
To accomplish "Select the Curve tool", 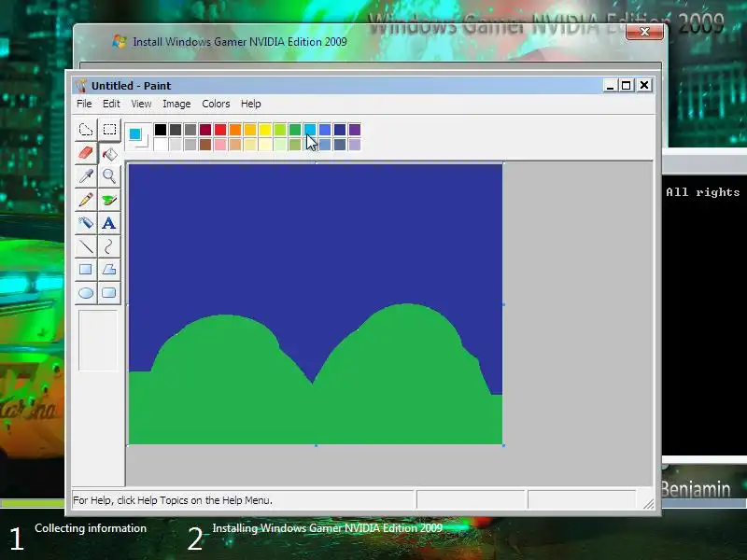I will click(x=109, y=246).
